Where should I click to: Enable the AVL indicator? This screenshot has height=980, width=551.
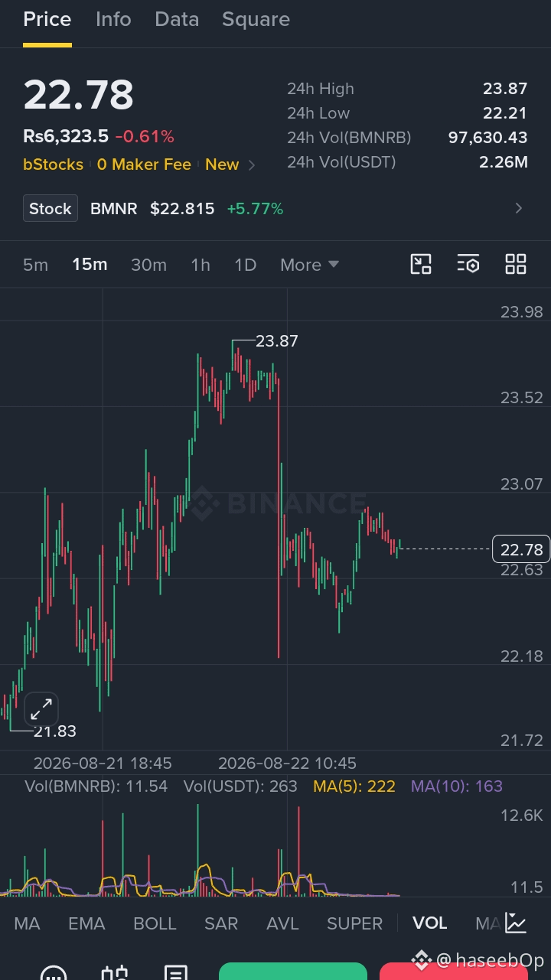pyautogui.click(x=282, y=923)
